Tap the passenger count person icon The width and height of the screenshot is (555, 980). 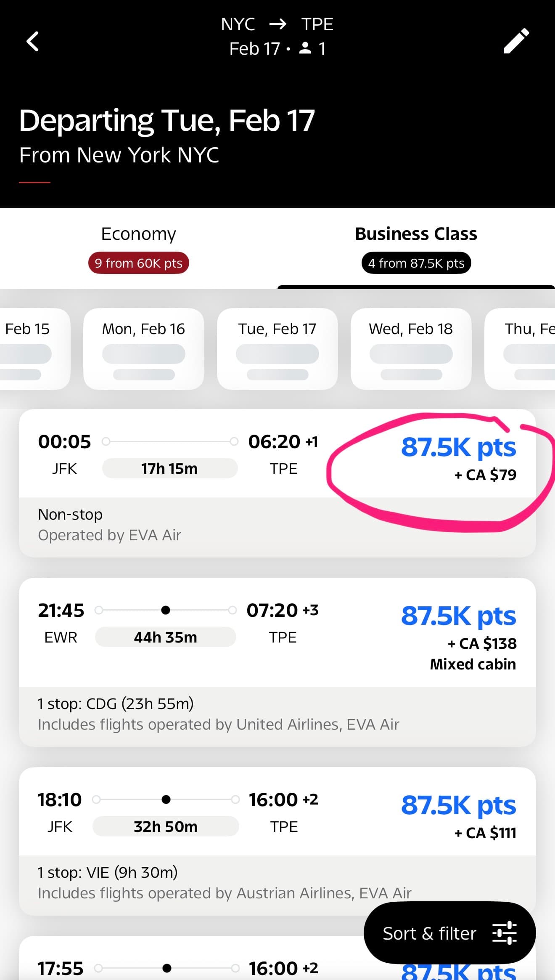pos(305,48)
